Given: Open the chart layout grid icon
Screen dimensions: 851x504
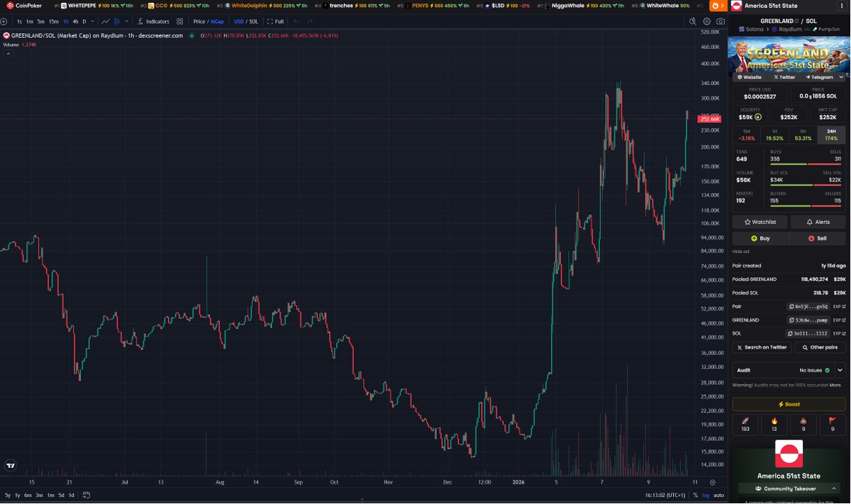Looking at the screenshot, I should tap(180, 21).
